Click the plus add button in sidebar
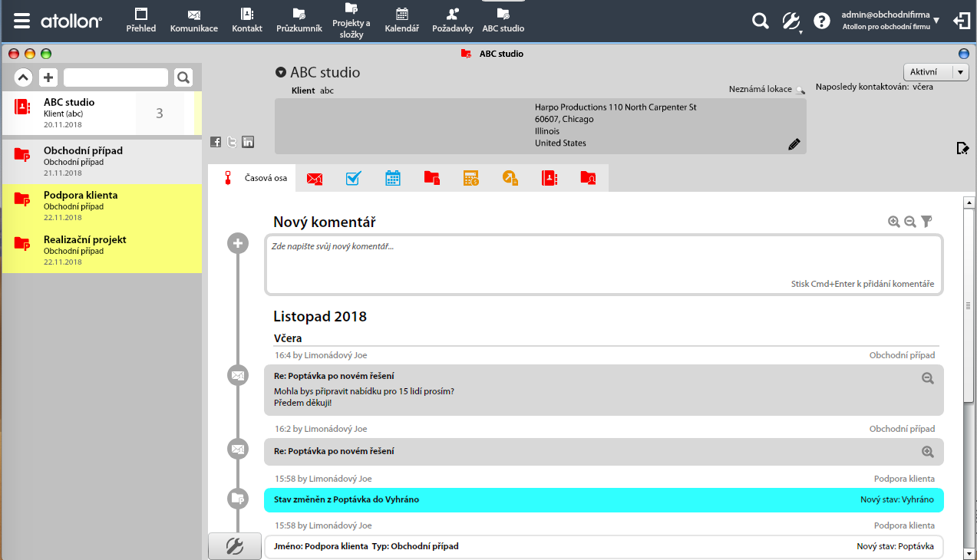This screenshot has width=977, height=560. point(48,77)
